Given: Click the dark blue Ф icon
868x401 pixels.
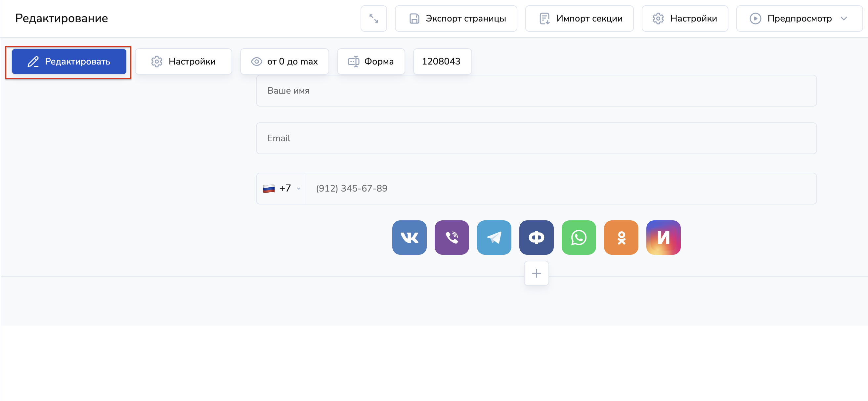Looking at the screenshot, I should point(536,238).
